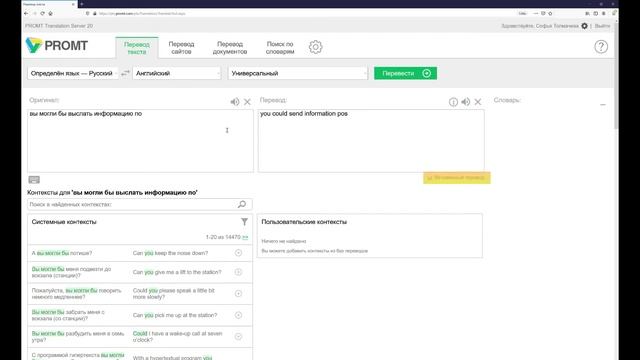The height and width of the screenshot is (360, 640).
Task: Play audio of the original text
Action: [235, 102]
